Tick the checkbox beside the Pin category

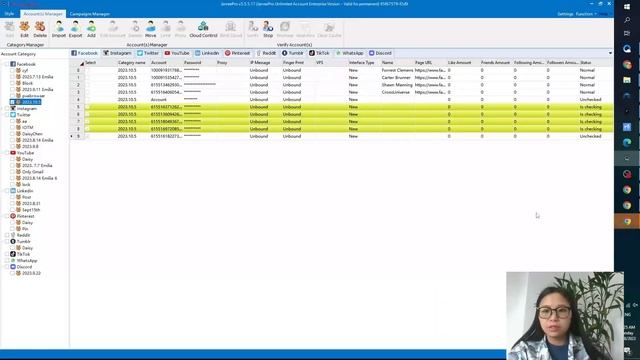[12, 229]
